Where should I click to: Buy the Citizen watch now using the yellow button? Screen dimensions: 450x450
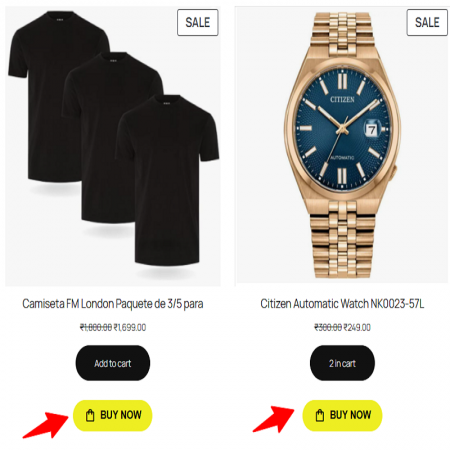point(342,415)
